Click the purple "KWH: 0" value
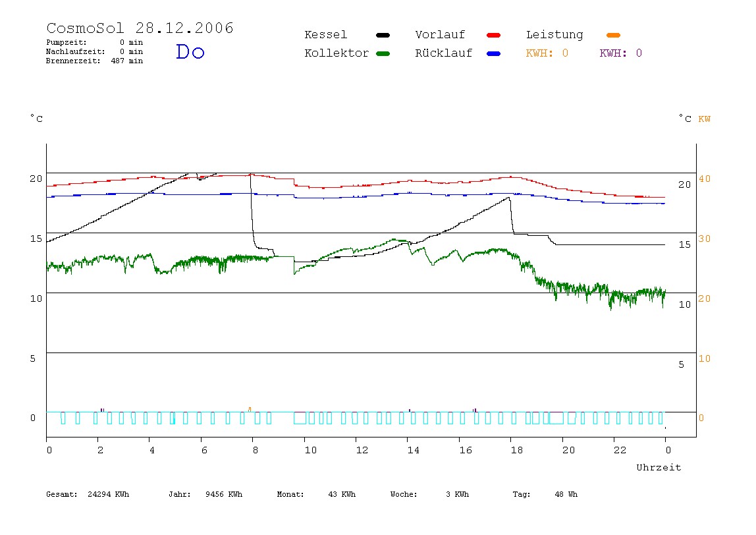The width and height of the screenshot is (756, 535). pyautogui.click(x=621, y=53)
